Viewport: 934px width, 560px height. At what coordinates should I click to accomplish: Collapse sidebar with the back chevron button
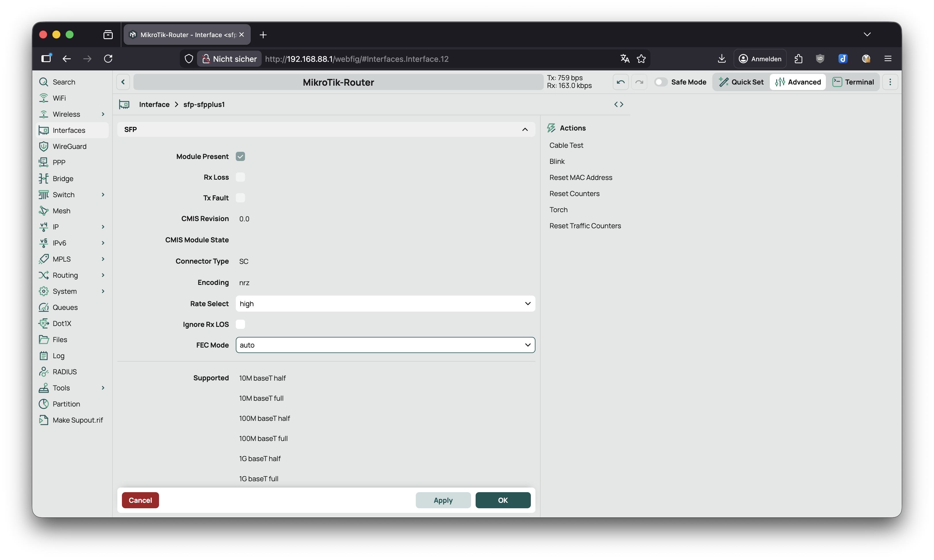pyautogui.click(x=123, y=82)
